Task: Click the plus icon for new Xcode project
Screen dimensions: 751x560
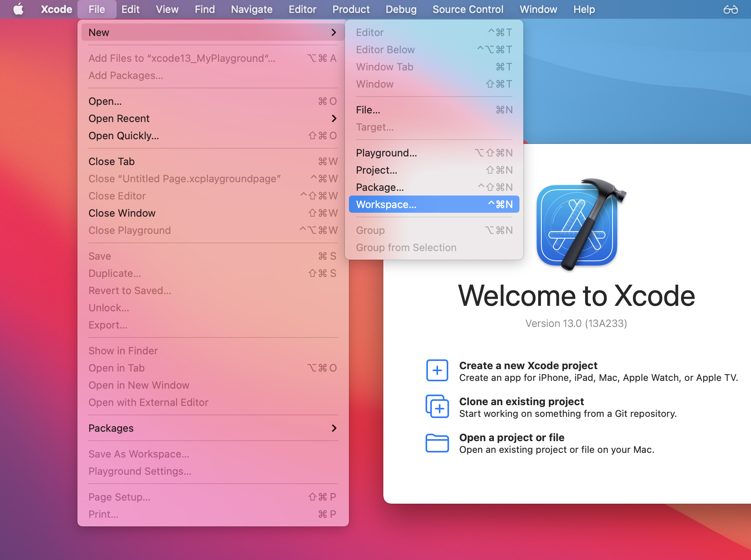Action: (437, 370)
